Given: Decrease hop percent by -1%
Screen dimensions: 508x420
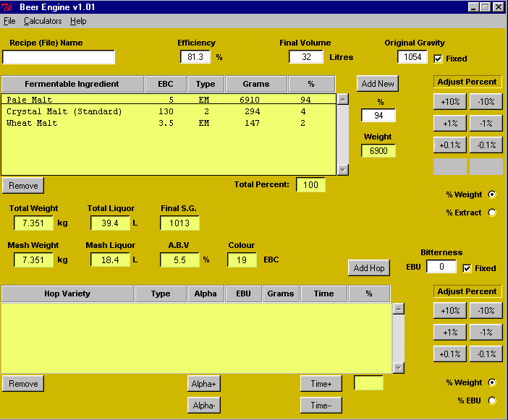Looking at the screenshot, I should click(x=486, y=332).
